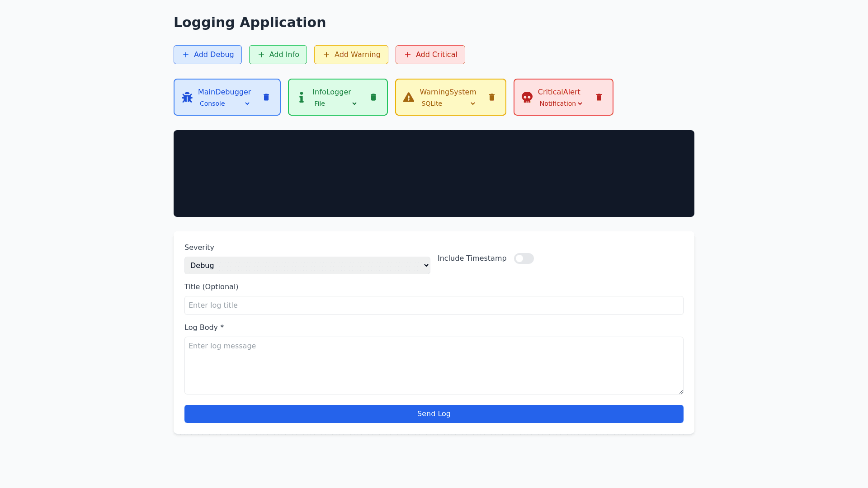
Task: Click Add Warning to create logger
Action: pyautogui.click(x=351, y=55)
